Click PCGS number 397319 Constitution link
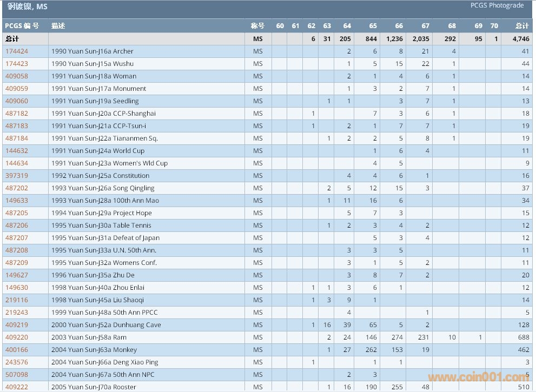536x392 pixels. click(16, 176)
